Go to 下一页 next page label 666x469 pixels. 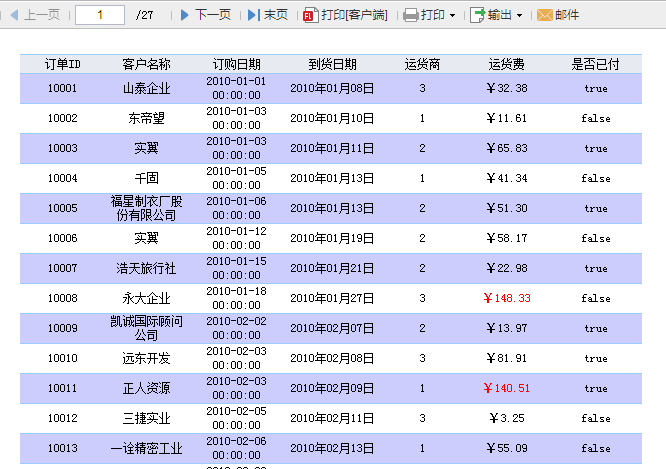coord(213,15)
